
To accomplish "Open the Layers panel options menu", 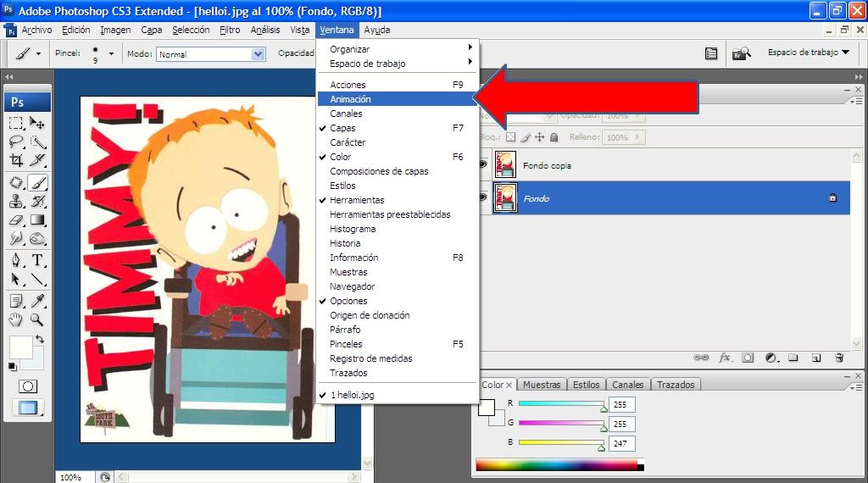I will pos(856,101).
